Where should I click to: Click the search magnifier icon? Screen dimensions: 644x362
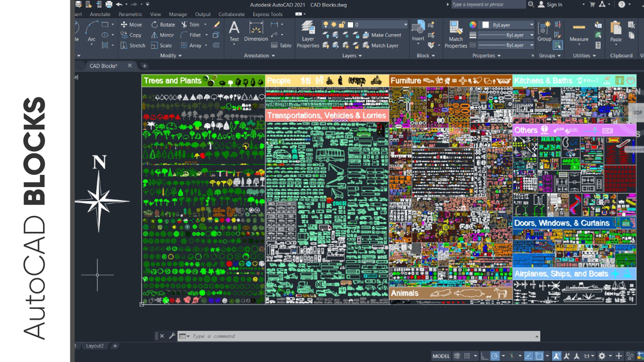pyautogui.click(x=531, y=4)
